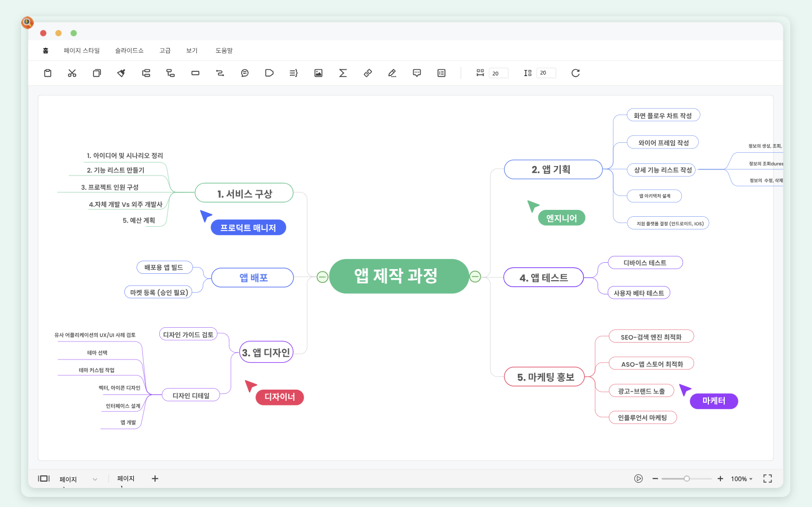Insert a picture with the image icon
The height and width of the screenshot is (507, 812).
(x=318, y=73)
